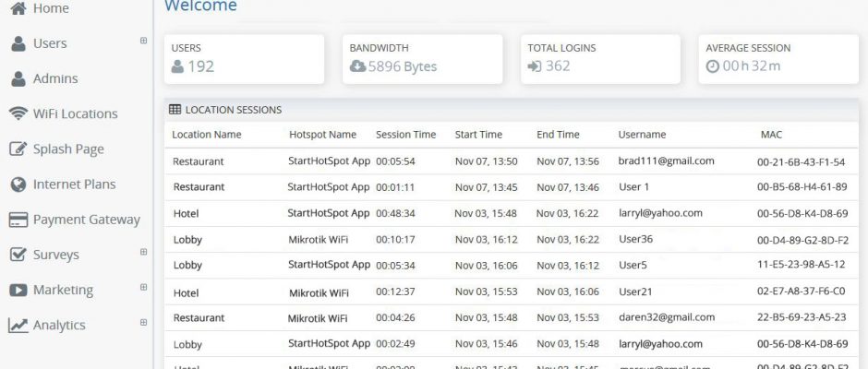Open the Total Logins stat card

point(600,59)
